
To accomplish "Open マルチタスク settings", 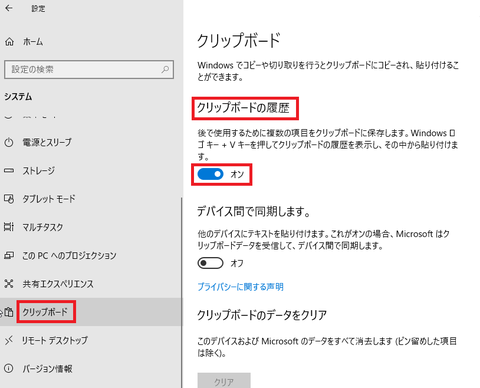I will click(x=43, y=227).
